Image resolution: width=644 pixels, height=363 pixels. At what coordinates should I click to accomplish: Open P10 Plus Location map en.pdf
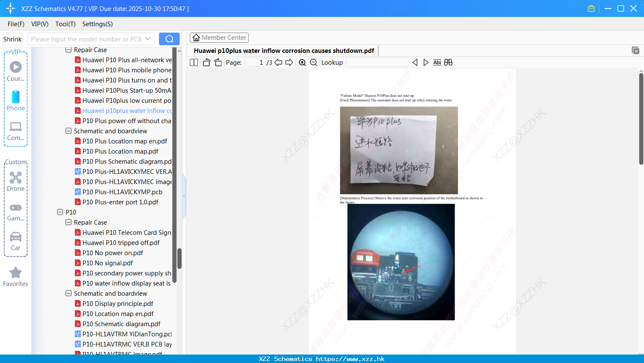(x=121, y=141)
